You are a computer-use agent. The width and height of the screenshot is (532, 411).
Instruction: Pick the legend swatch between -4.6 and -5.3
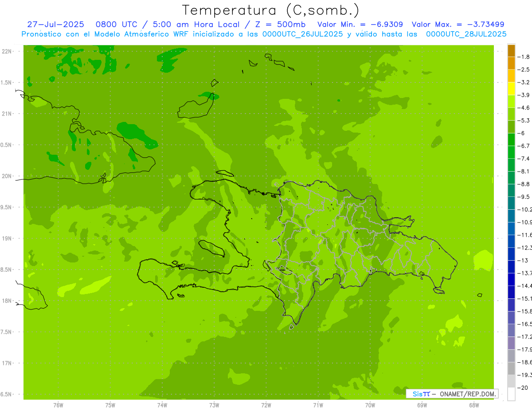pos(511,114)
